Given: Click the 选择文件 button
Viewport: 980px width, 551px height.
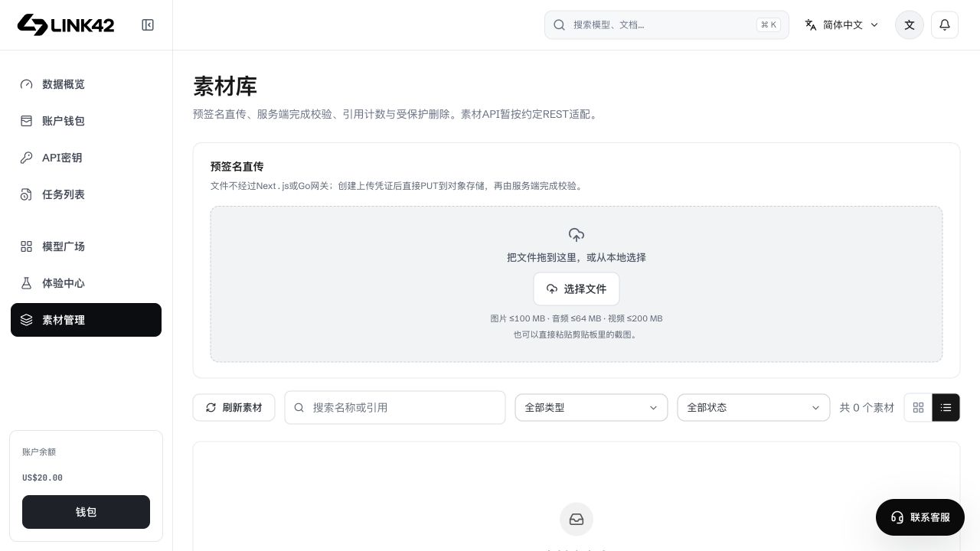Looking at the screenshot, I should tap(577, 289).
